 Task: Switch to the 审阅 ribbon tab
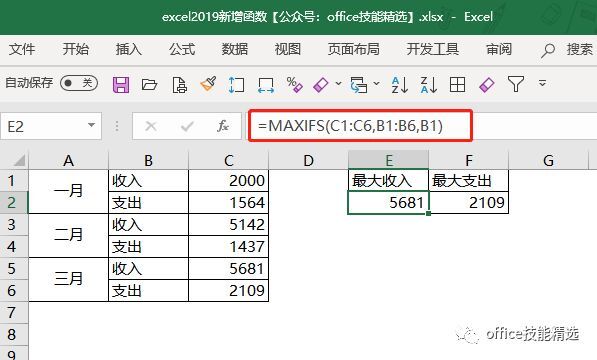pos(499,49)
